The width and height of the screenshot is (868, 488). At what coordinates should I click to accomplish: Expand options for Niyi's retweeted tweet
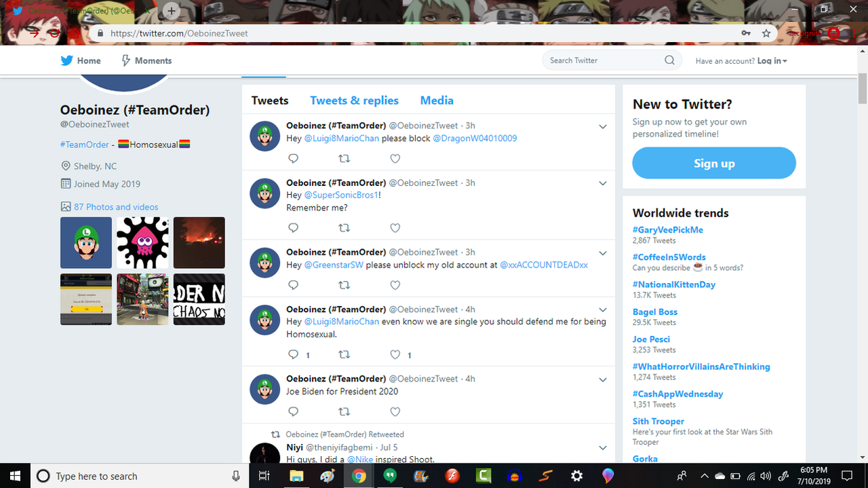coord(603,448)
